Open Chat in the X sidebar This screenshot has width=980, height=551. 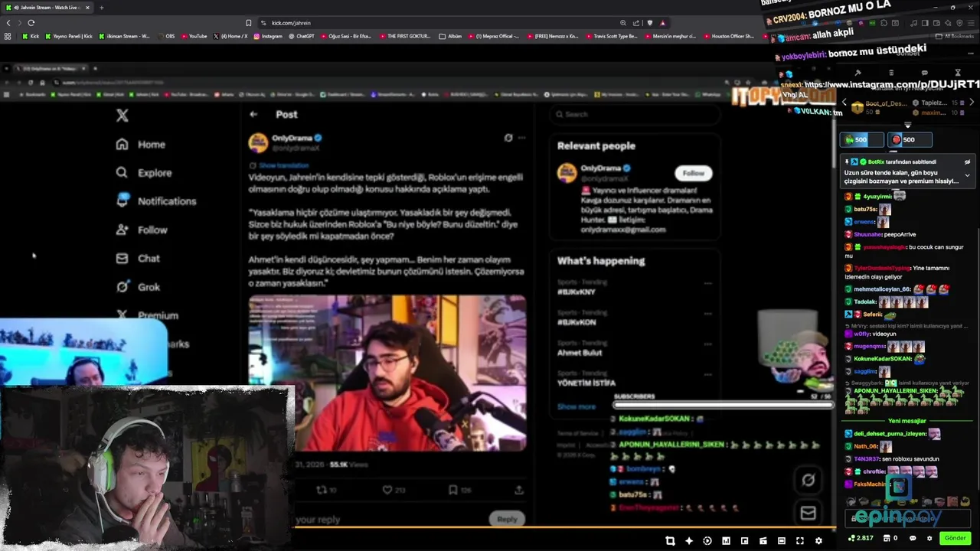138,259
